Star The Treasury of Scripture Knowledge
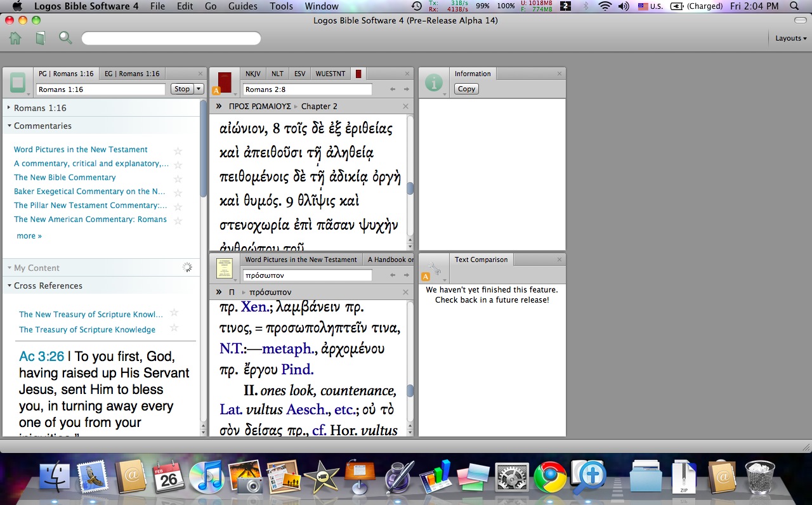Viewport: 812px width, 505px height. pyautogui.click(x=174, y=328)
